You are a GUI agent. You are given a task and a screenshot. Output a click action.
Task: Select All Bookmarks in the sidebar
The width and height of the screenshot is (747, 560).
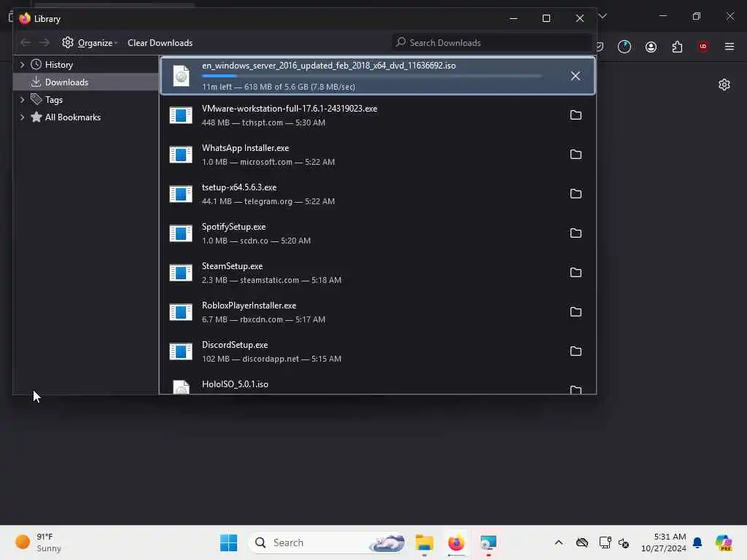point(72,117)
